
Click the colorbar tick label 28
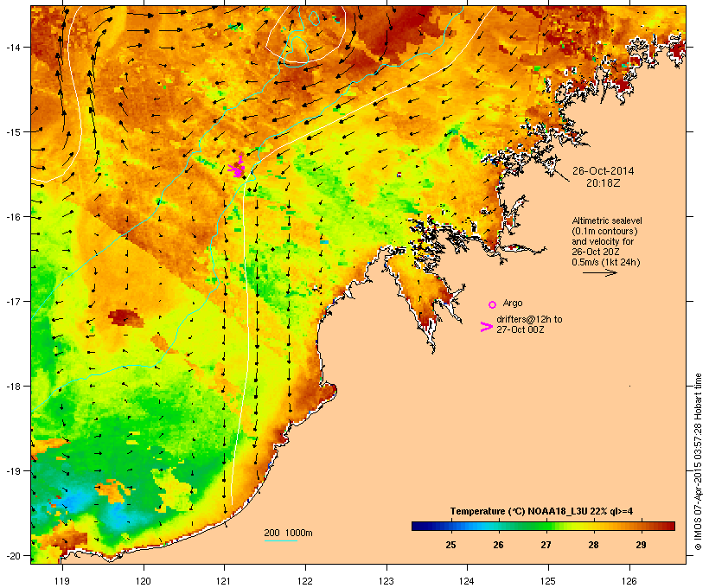coord(594,545)
